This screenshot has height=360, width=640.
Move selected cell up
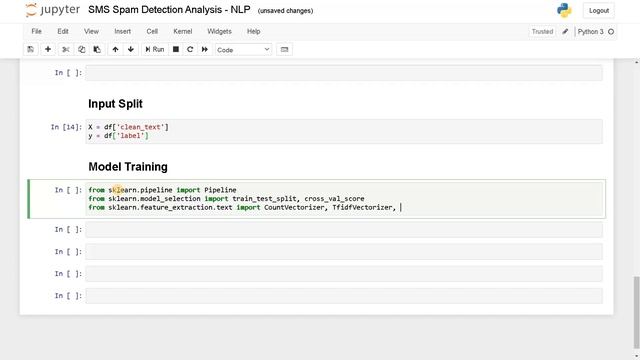[116, 49]
